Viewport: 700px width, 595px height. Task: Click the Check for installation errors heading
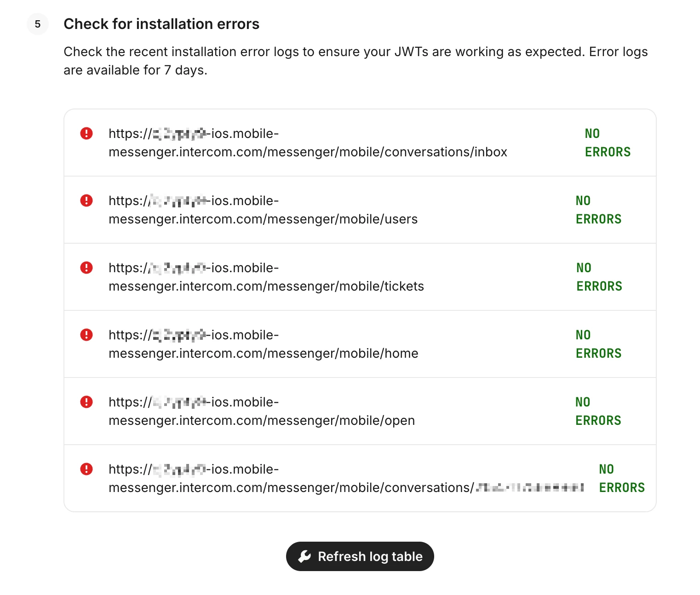pos(161,24)
